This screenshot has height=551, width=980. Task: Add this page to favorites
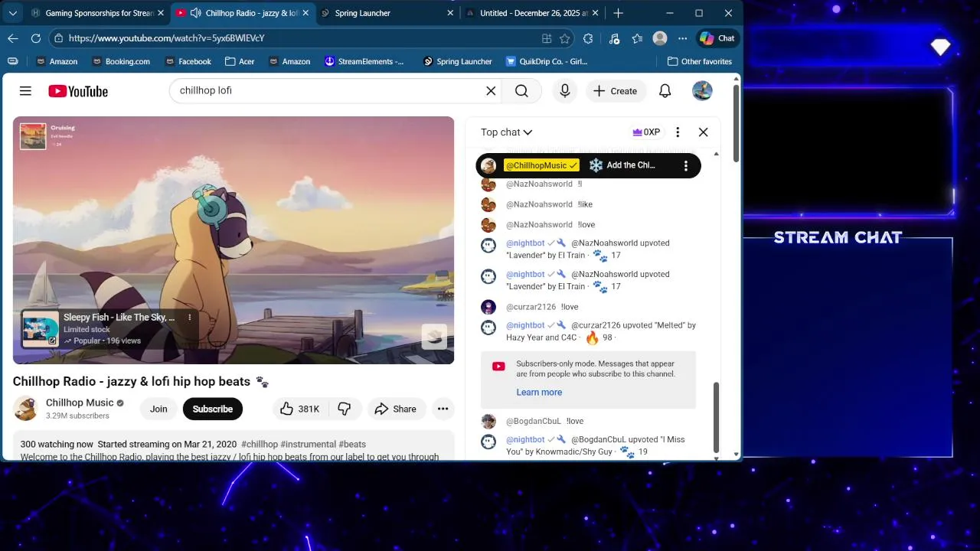tap(565, 38)
